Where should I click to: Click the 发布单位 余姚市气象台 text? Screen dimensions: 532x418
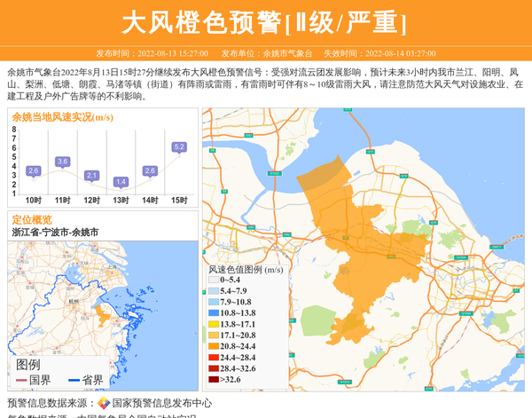[x=267, y=53]
